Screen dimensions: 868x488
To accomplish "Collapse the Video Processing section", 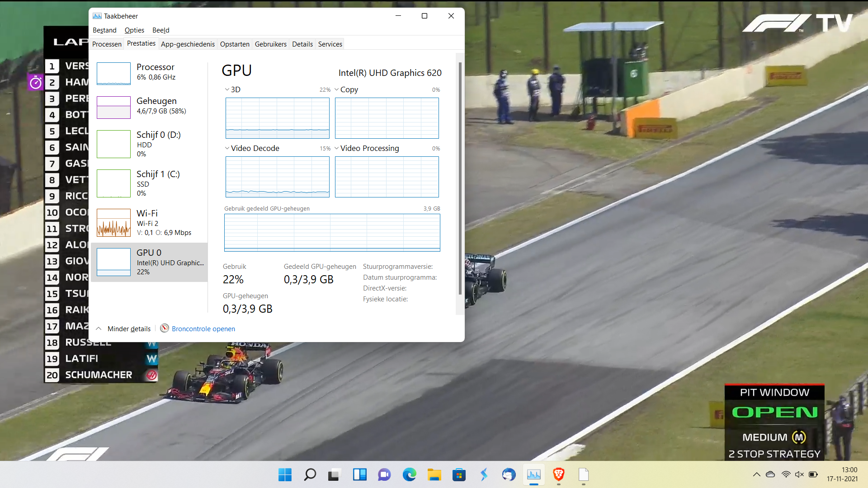I will click(337, 148).
